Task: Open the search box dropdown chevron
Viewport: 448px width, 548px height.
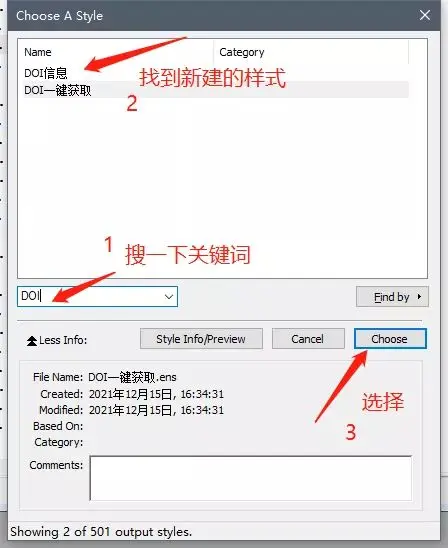Action: tap(169, 297)
